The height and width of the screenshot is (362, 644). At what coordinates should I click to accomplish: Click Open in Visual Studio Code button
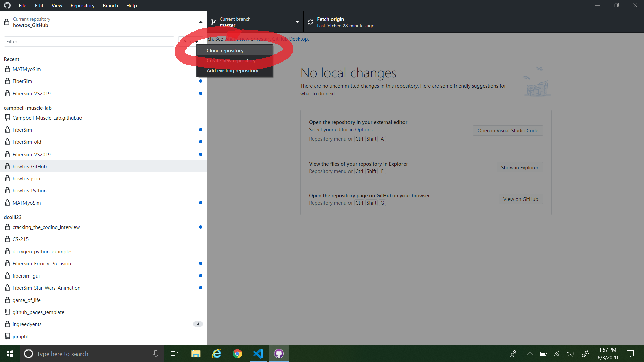point(508,130)
